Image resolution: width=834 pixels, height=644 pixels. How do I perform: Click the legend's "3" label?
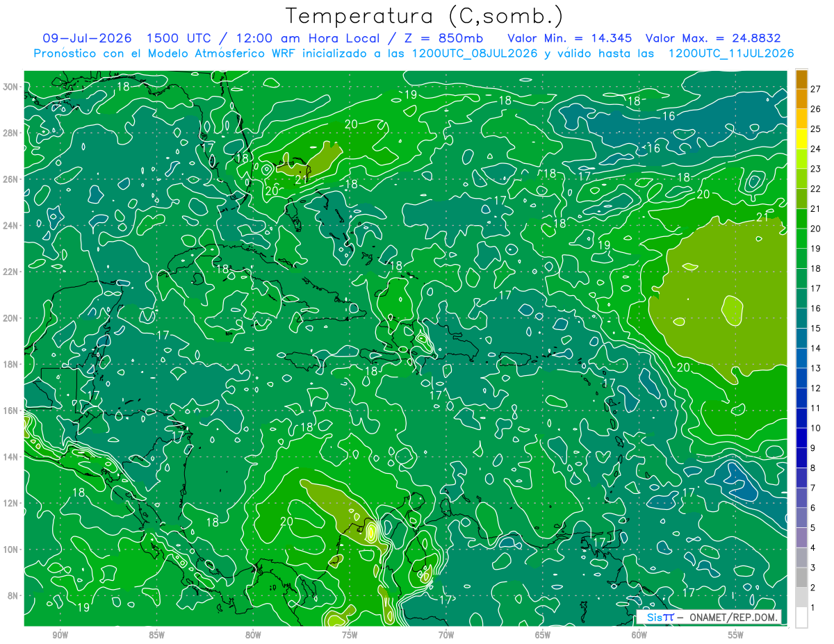coord(813,568)
